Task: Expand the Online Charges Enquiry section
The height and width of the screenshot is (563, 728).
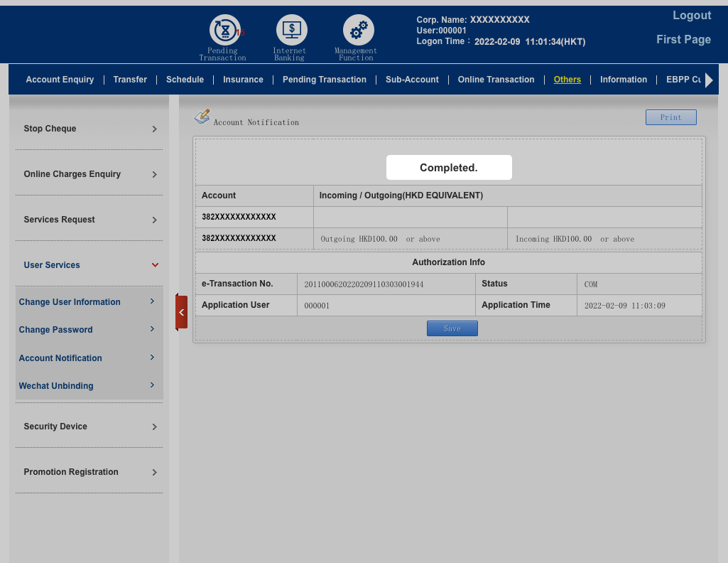Action: [89, 174]
